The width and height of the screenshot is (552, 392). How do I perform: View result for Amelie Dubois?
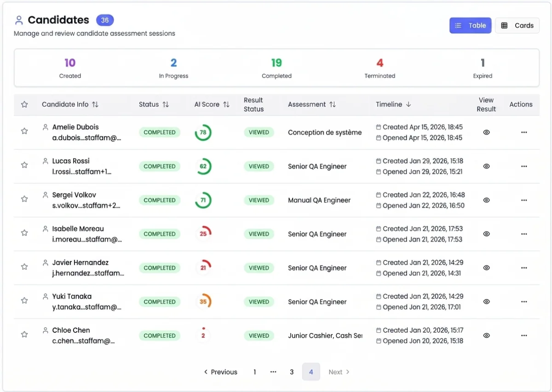486,132
